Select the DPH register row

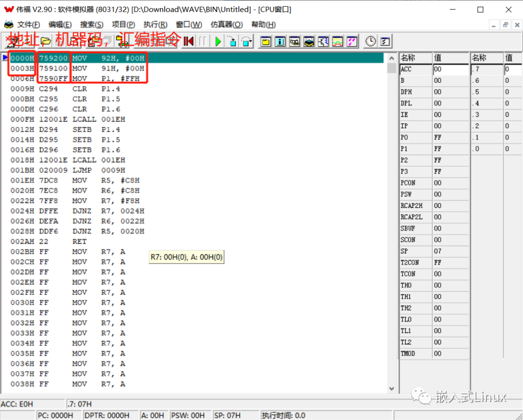(434, 92)
